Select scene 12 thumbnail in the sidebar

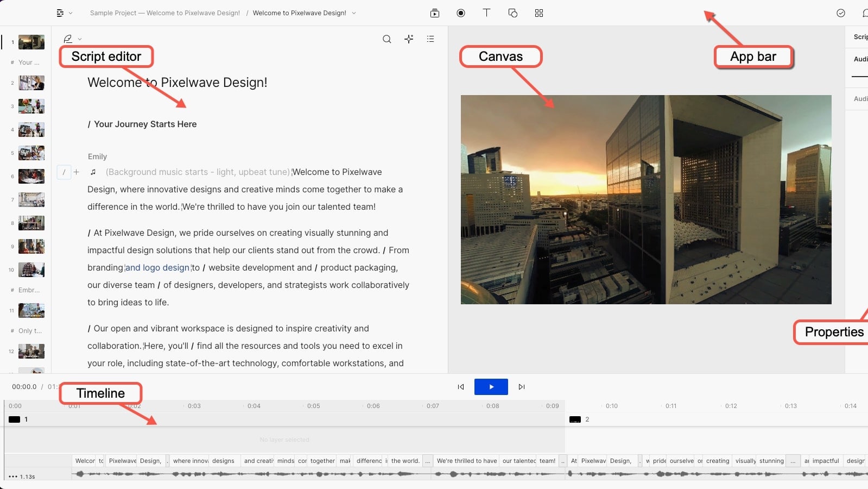tap(31, 351)
